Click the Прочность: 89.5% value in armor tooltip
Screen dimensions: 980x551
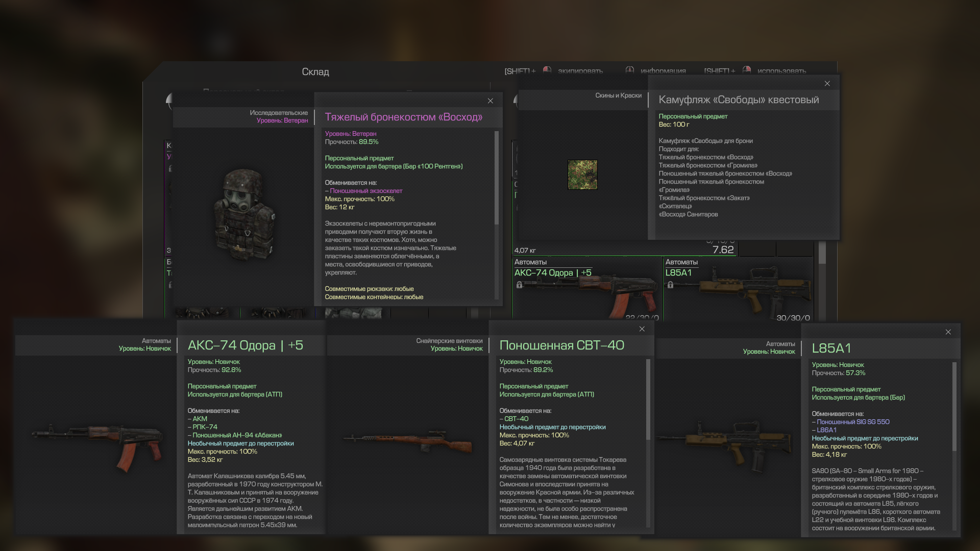(x=352, y=142)
